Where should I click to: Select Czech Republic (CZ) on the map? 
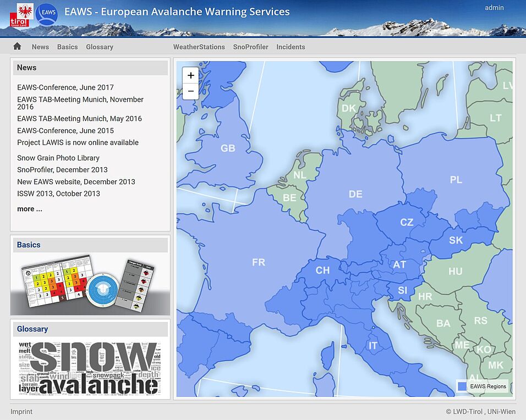pos(407,222)
